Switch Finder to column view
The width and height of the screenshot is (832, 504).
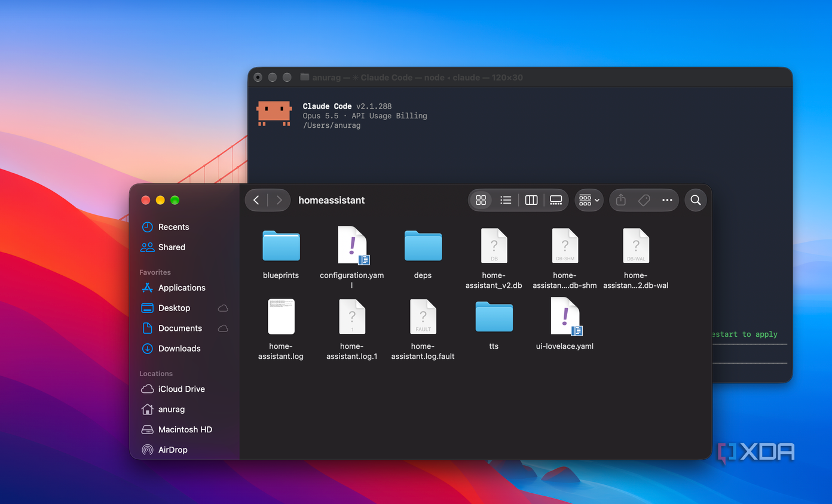coord(531,200)
